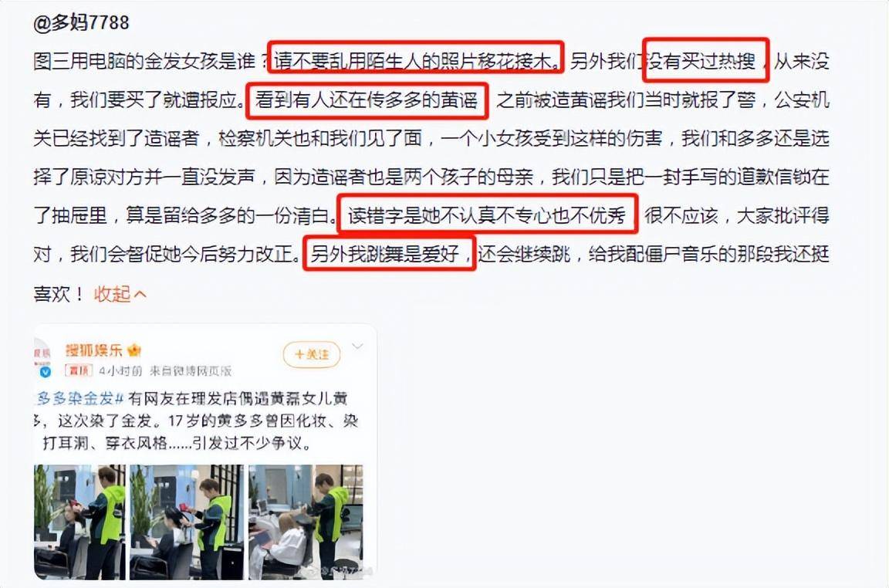This screenshot has height=588, width=889.
Task: Follow 搜狐娱乐 with the +关注 button
Action: 312,354
